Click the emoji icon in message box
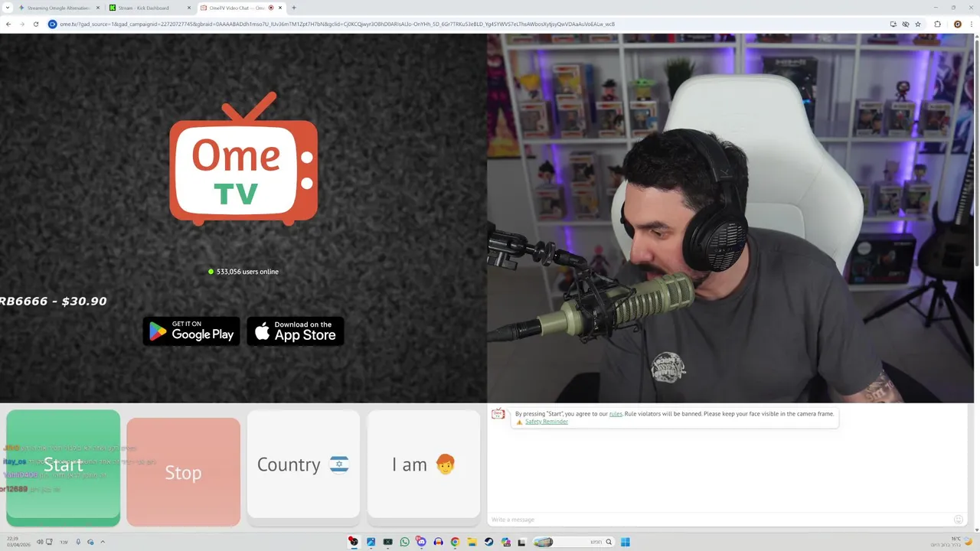The height and width of the screenshot is (551, 980). coord(958,520)
